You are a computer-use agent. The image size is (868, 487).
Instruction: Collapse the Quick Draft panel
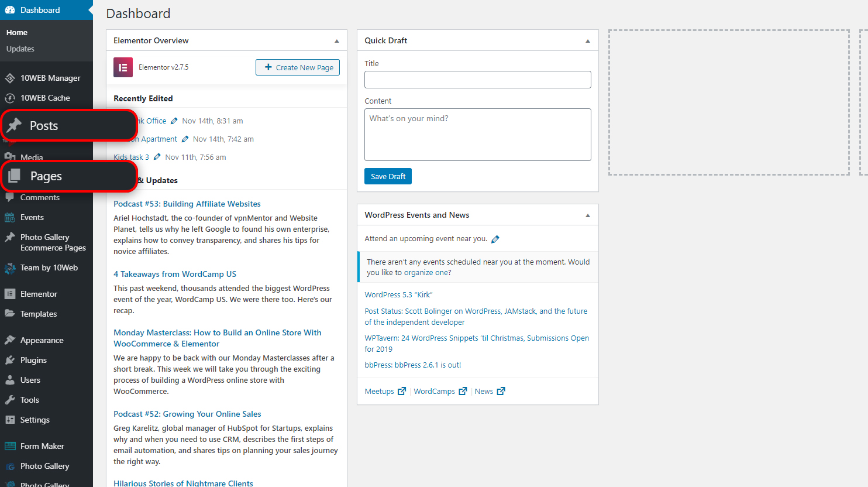[588, 41]
